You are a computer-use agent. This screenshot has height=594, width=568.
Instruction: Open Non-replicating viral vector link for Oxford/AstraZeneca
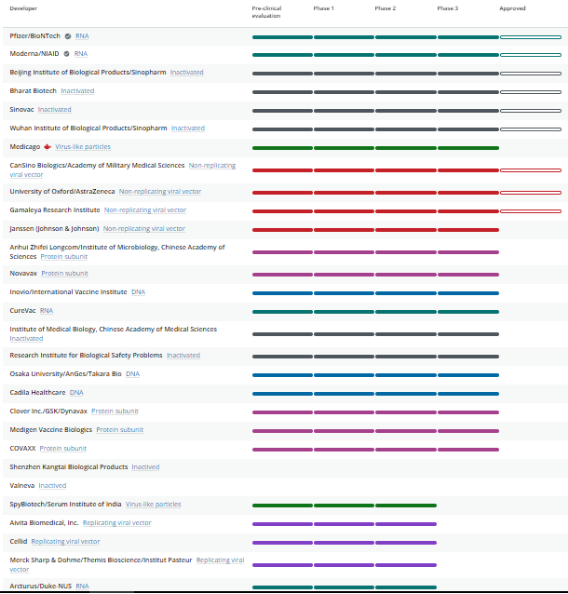tap(160, 192)
